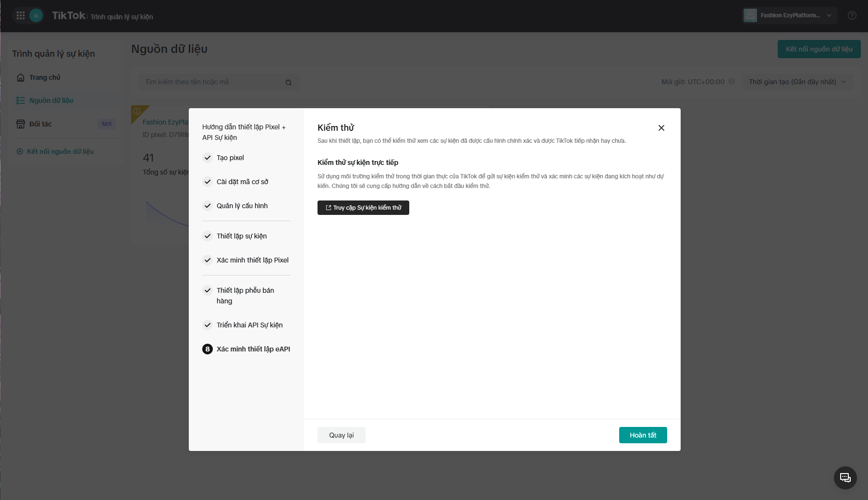Go to Trang chủ in sidebar
The width and height of the screenshot is (868, 500).
(66, 77)
